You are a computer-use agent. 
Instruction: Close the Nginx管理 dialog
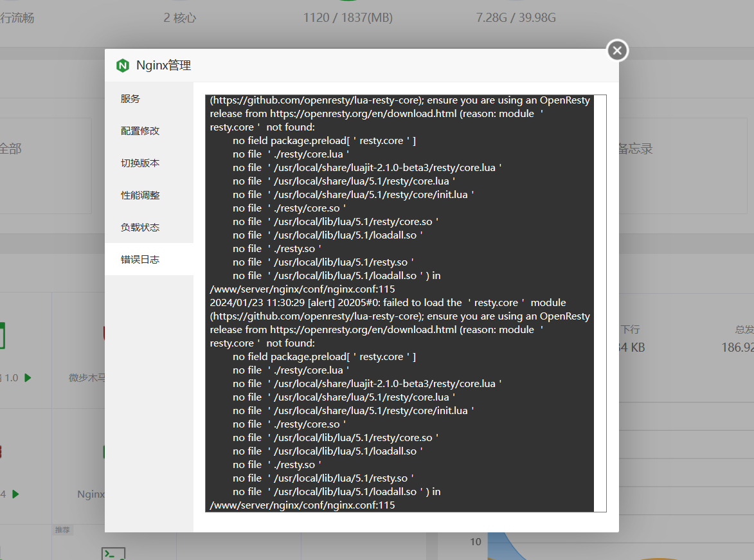click(x=618, y=51)
